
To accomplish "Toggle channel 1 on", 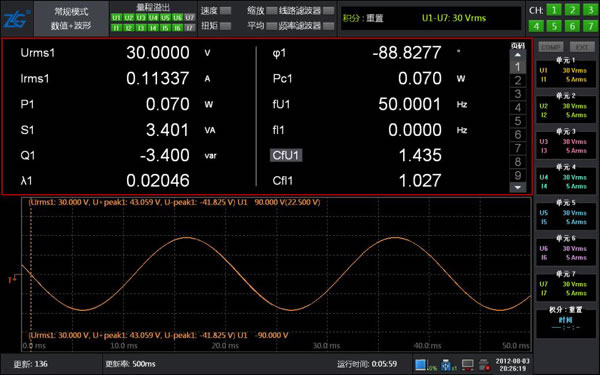I will tap(554, 10).
